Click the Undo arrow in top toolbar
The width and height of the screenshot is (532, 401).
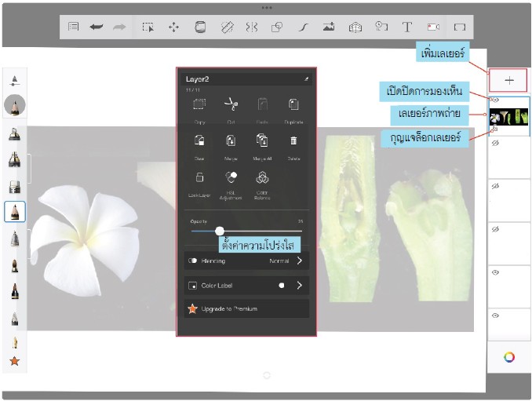tap(97, 27)
